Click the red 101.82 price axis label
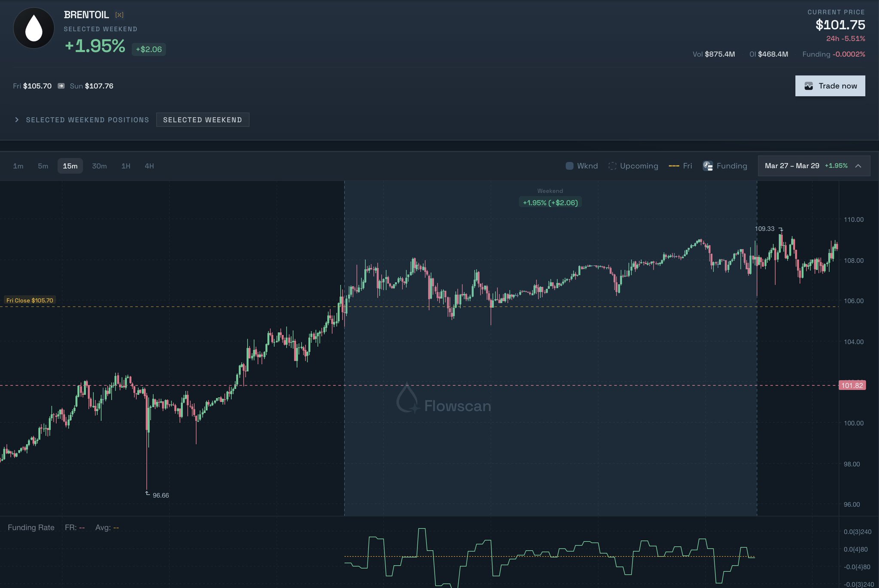 click(852, 385)
